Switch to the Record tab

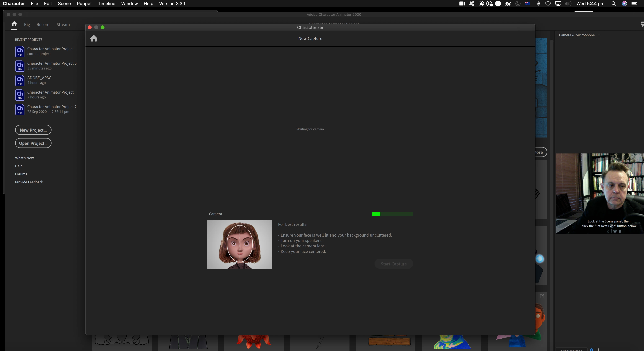[x=43, y=24]
